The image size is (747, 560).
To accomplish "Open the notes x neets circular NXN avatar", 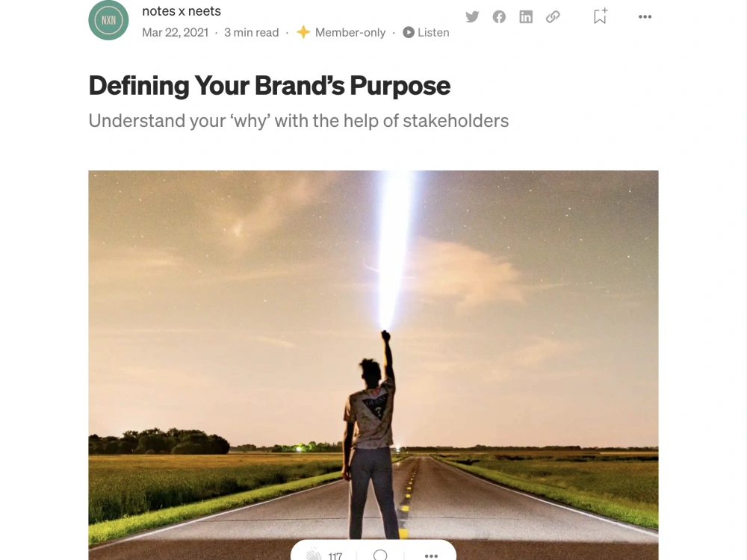I will click(x=108, y=20).
